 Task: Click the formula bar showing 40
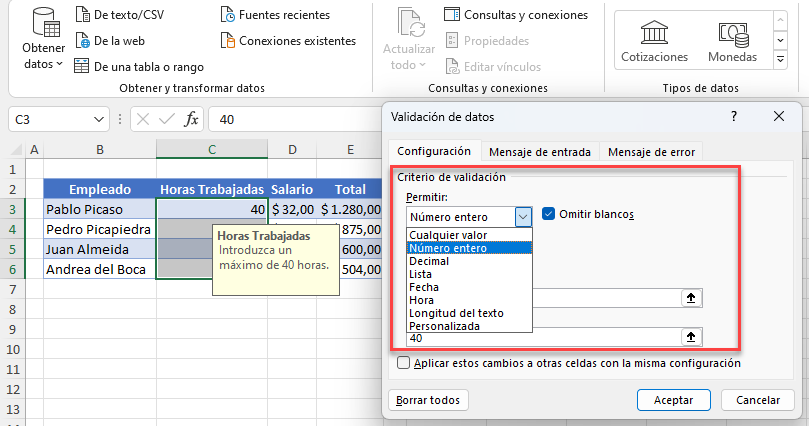tap(296, 120)
